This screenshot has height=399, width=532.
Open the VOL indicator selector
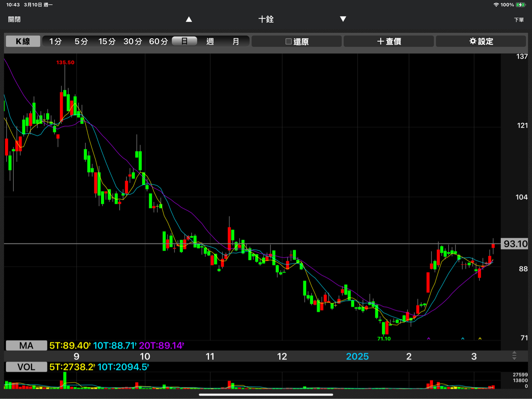click(26, 367)
